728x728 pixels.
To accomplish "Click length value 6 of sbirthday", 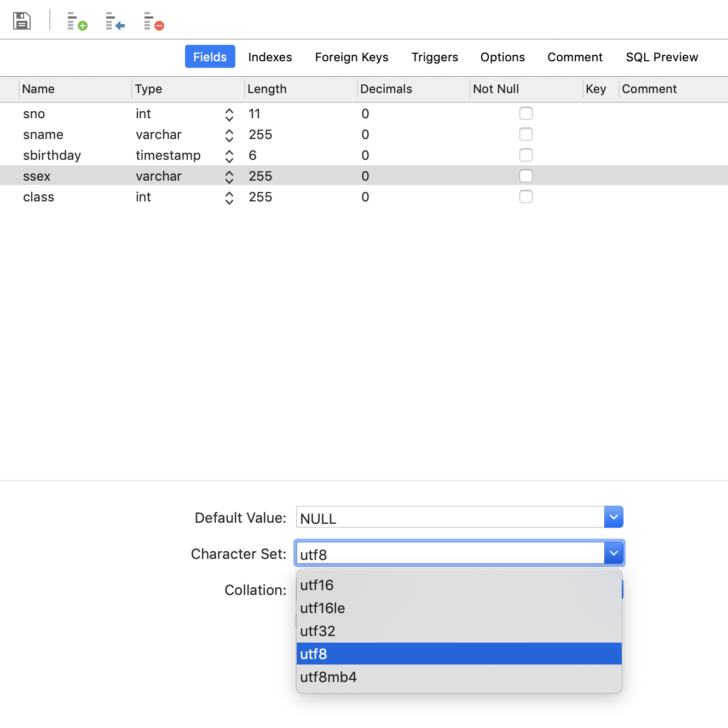I will pos(252,155).
